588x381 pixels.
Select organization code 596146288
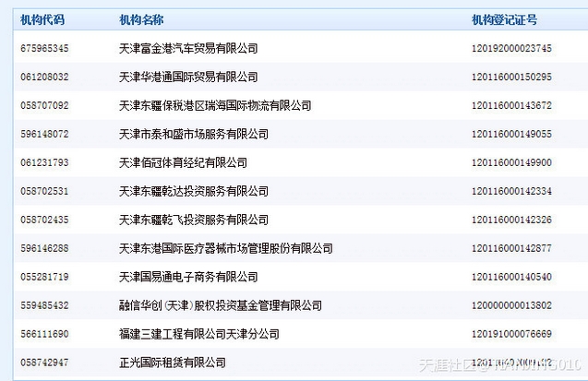click(44, 248)
